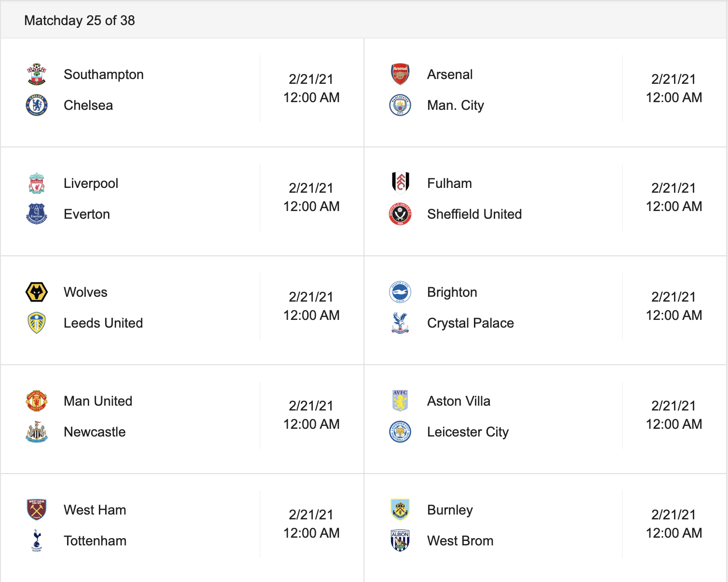Viewport: 728px width, 582px height.
Task: Open the Leicester City team link
Action: (x=468, y=432)
